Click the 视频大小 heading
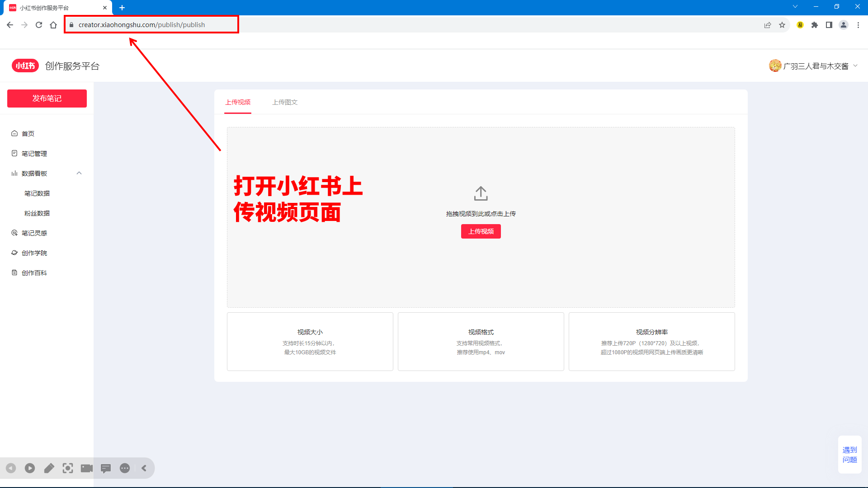This screenshot has height=488, width=868. 310,332
